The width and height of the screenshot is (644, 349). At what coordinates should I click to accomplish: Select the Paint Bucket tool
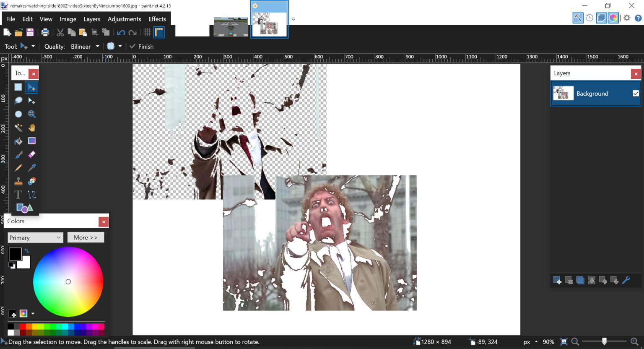[x=18, y=141]
